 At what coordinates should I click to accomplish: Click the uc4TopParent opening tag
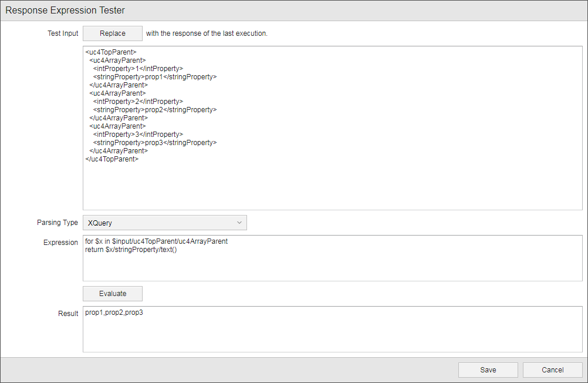tap(110, 52)
